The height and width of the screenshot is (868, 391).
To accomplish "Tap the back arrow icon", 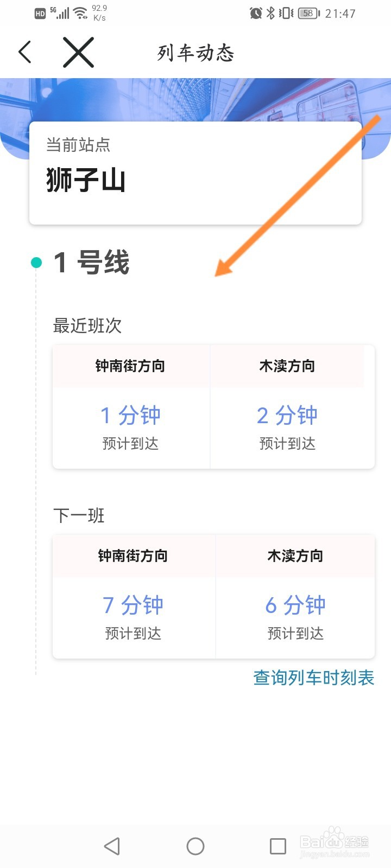I will [x=25, y=52].
